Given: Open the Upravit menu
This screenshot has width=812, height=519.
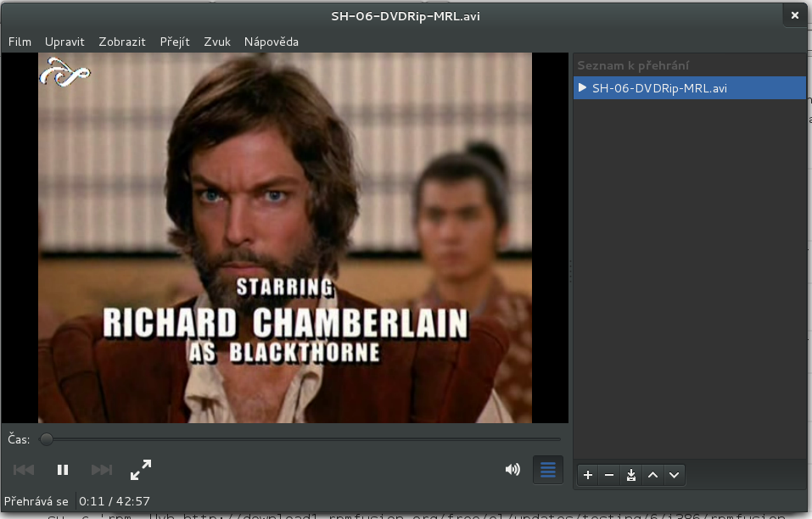Looking at the screenshot, I should tap(64, 42).
